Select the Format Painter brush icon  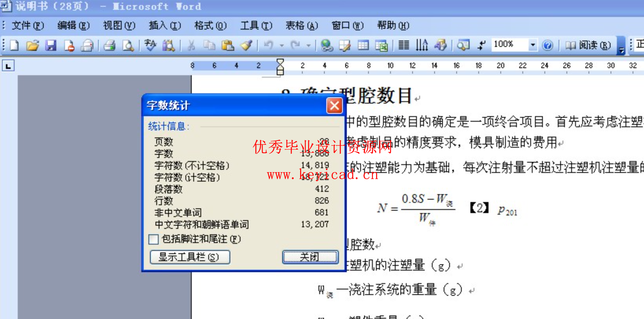(x=246, y=46)
